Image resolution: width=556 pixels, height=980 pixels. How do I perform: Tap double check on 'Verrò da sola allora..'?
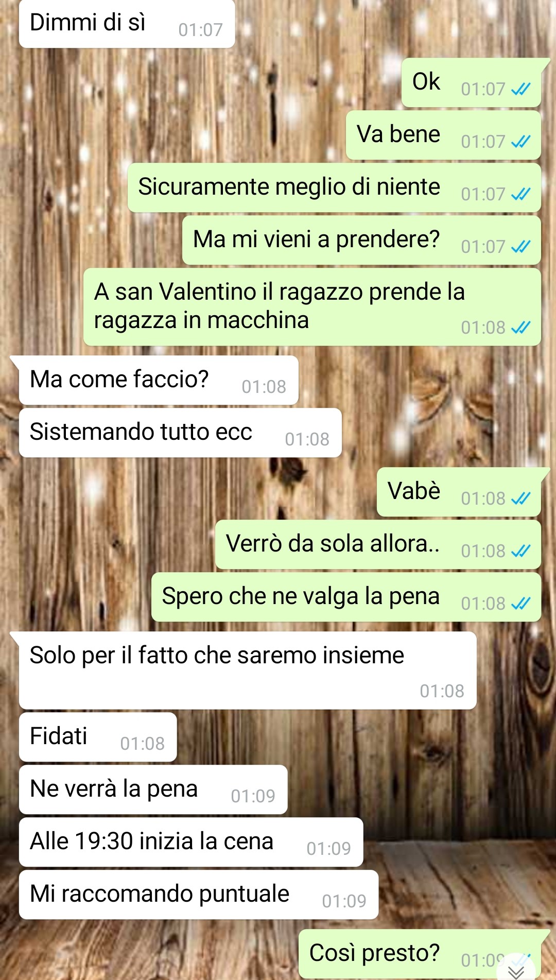tap(520, 551)
